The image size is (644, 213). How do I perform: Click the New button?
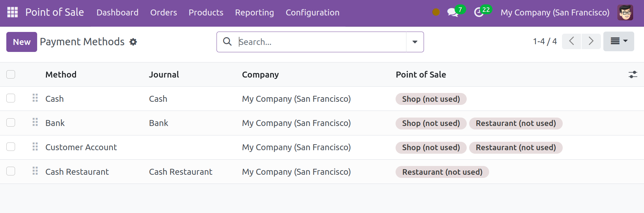pyautogui.click(x=22, y=42)
